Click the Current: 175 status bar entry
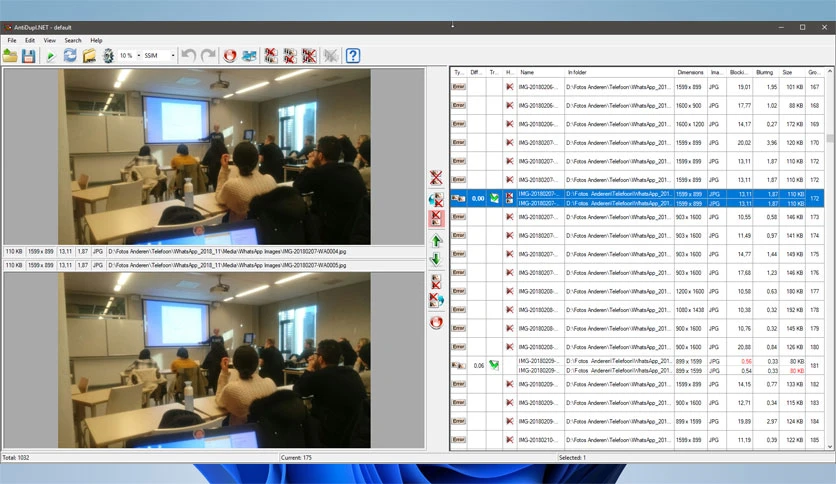This screenshot has height=484, width=836. tap(296, 457)
